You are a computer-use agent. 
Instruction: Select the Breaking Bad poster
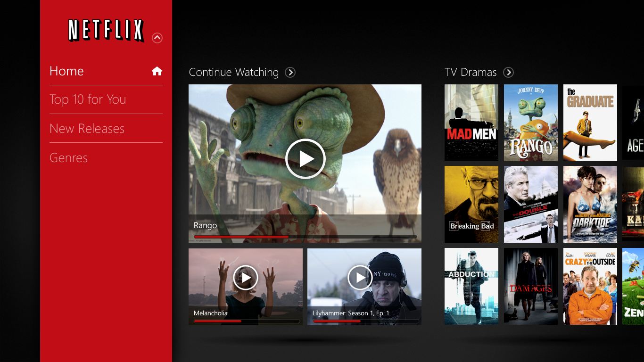coord(471,204)
